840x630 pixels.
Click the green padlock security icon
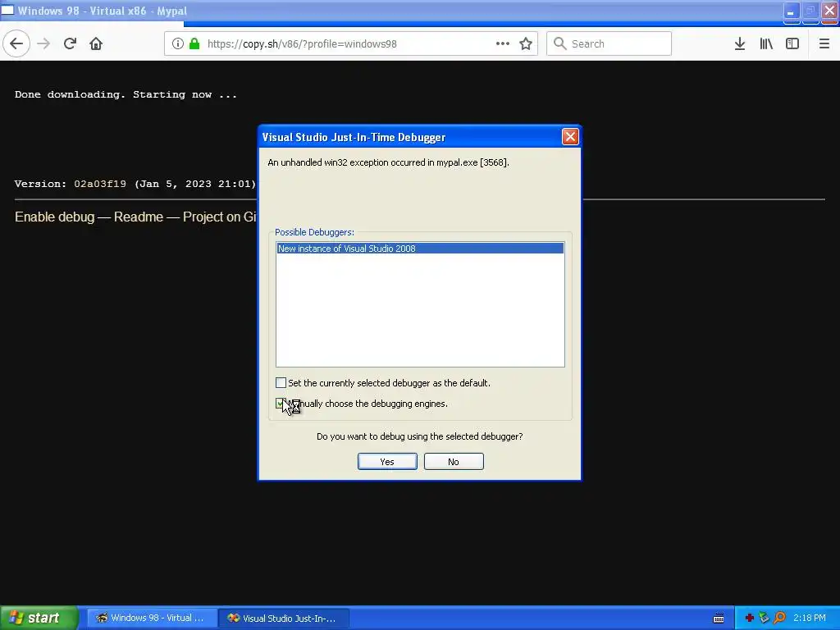coord(194,43)
